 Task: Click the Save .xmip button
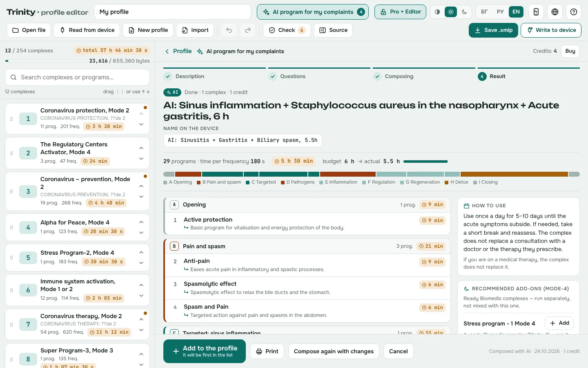pyautogui.click(x=493, y=30)
